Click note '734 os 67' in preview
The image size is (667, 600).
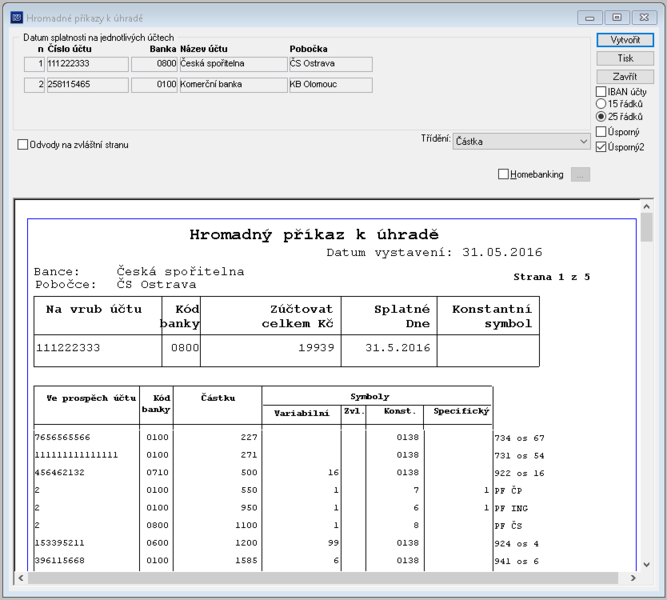pos(519,438)
